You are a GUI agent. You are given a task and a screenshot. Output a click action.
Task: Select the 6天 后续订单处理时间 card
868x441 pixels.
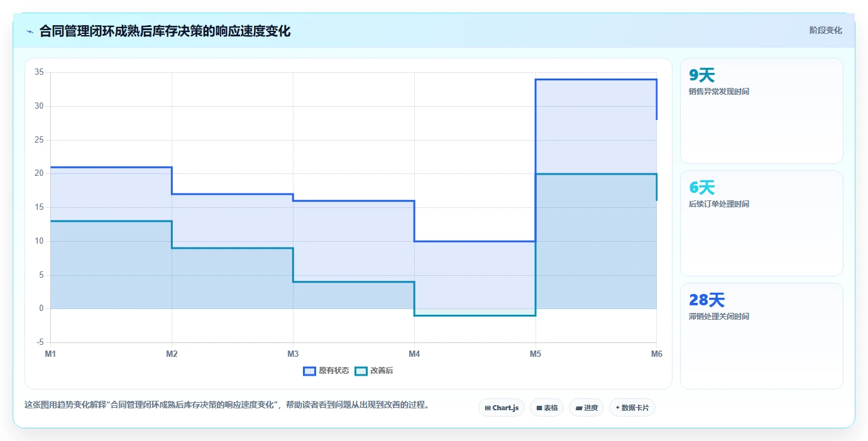[761, 224]
